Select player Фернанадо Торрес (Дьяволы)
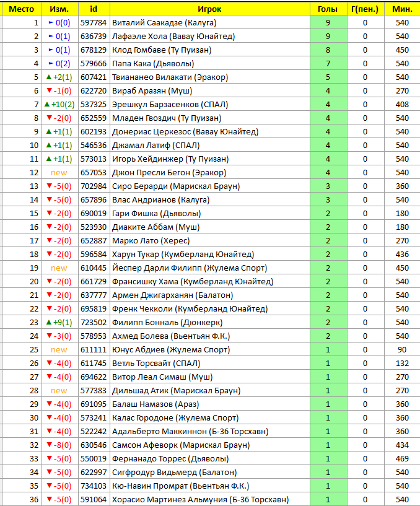The width and height of the screenshot is (420, 506). (x=170, y=459)
